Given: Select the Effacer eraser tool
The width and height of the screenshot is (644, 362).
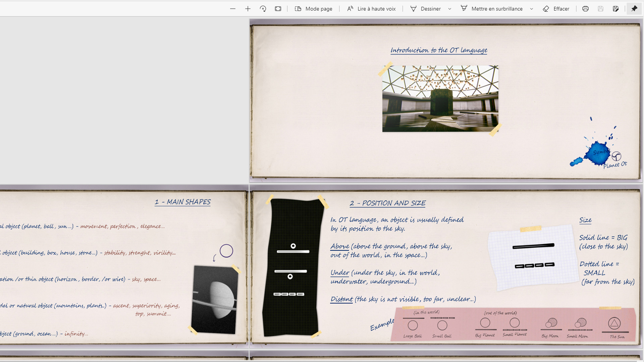Looking at the screenshot, I should [556, 9].
